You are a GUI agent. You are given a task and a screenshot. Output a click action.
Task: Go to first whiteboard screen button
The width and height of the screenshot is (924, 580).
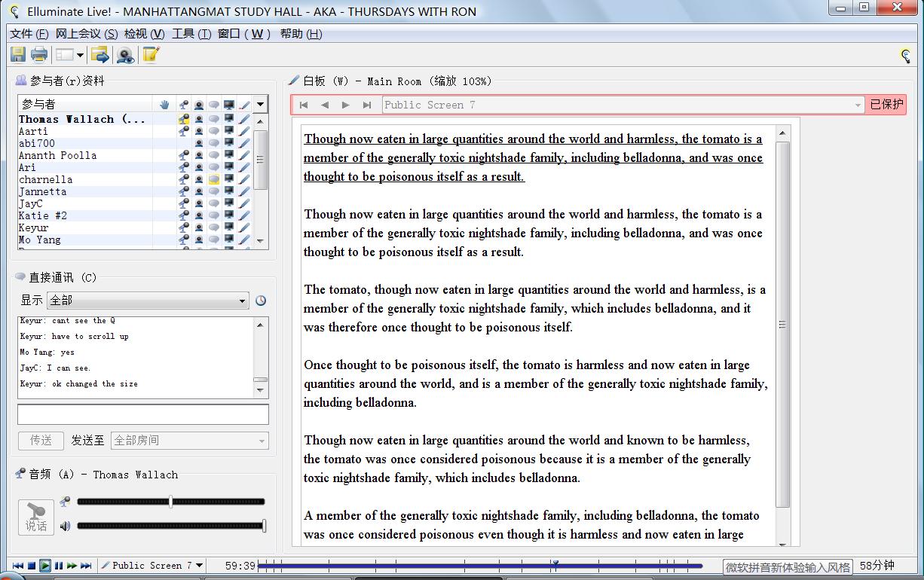(x=304, y=105)
